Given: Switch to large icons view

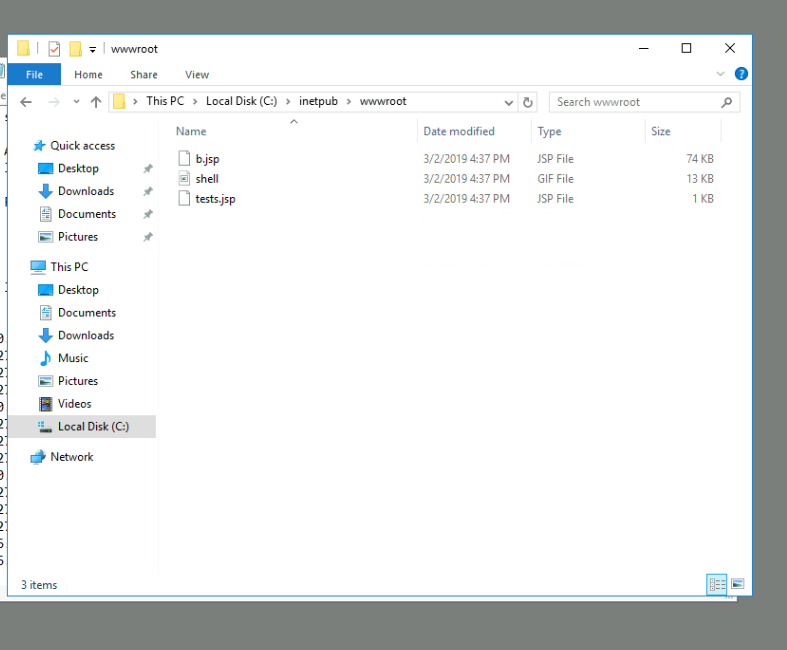Looking at the screenshot, I should coord(738,584).
